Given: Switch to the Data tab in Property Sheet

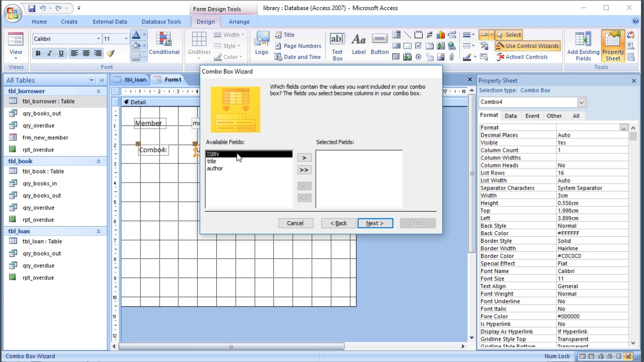Looking at the screenshot, I should pos(511,116).
